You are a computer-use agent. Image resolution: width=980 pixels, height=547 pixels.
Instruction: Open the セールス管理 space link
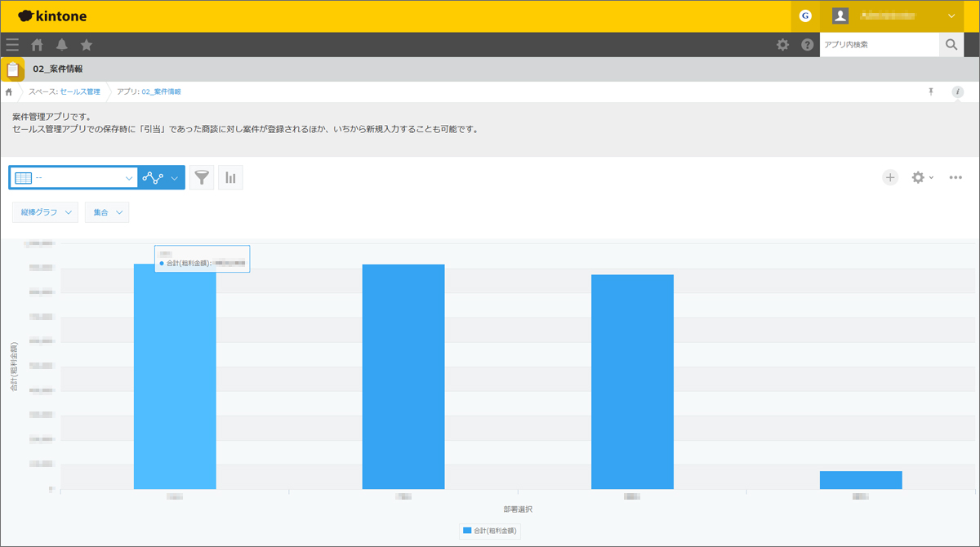[80, 91]
